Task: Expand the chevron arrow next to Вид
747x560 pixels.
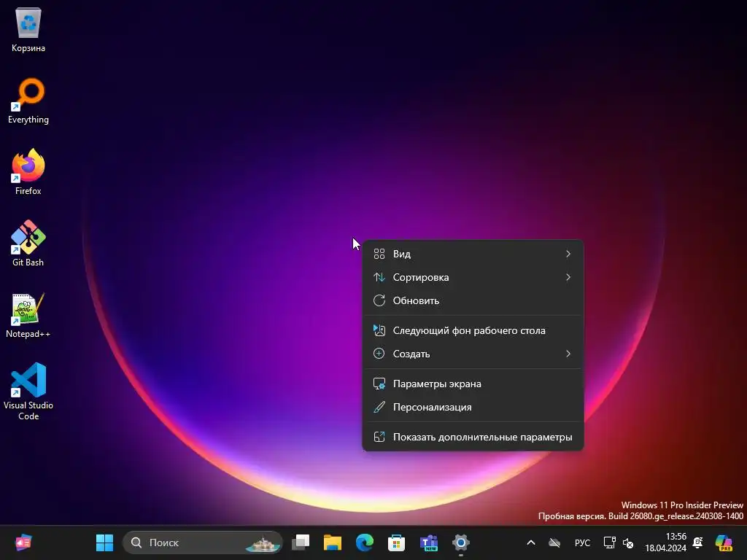Action: [x=568, y=254]
